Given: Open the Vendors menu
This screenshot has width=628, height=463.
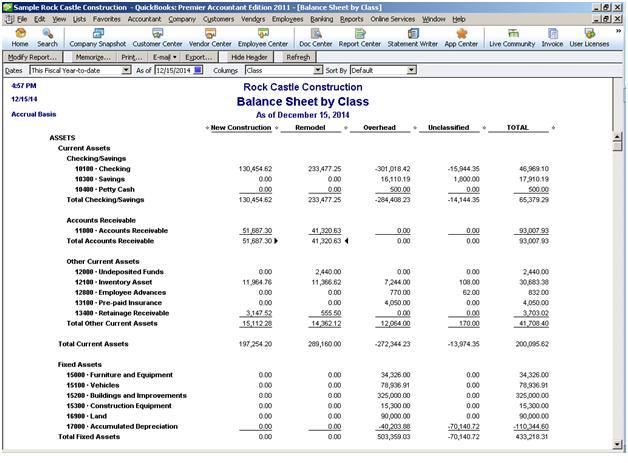Looking at the screenshot, I should (253, 19).
